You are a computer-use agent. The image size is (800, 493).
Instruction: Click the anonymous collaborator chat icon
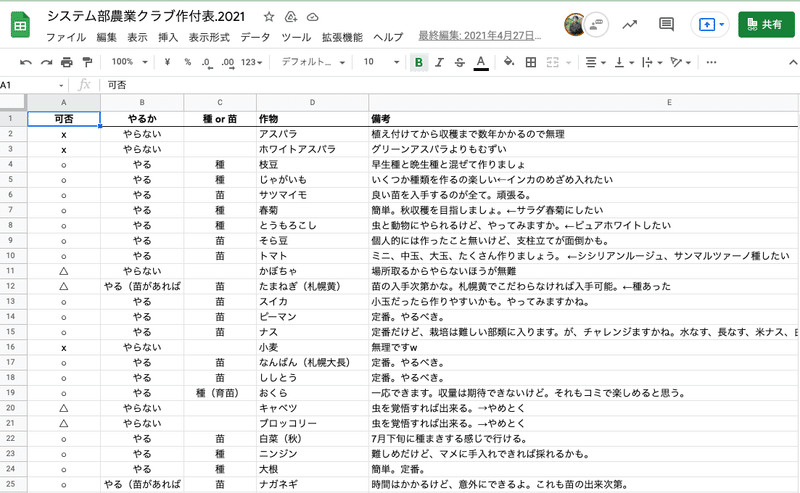coord(596,24)
